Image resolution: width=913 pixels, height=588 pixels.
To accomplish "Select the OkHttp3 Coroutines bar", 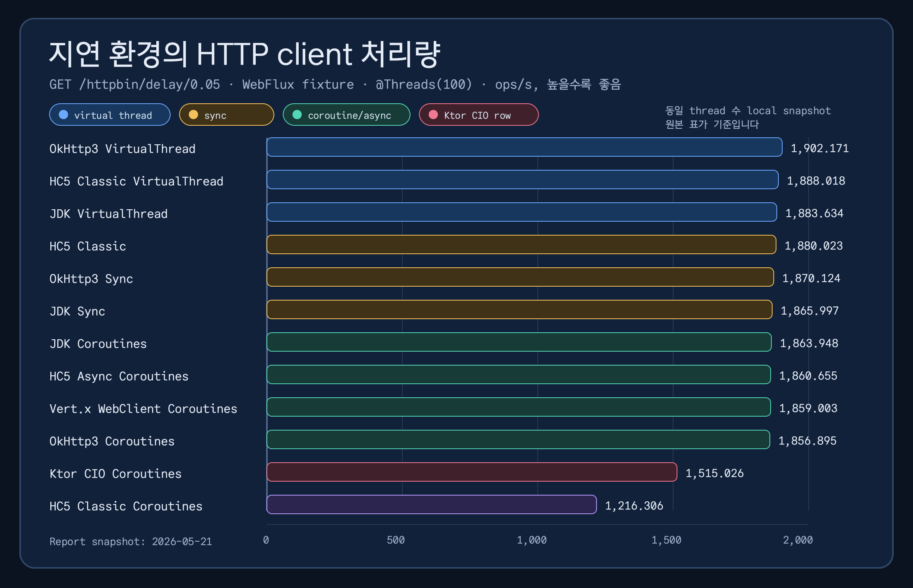I will tap(518, 440).
